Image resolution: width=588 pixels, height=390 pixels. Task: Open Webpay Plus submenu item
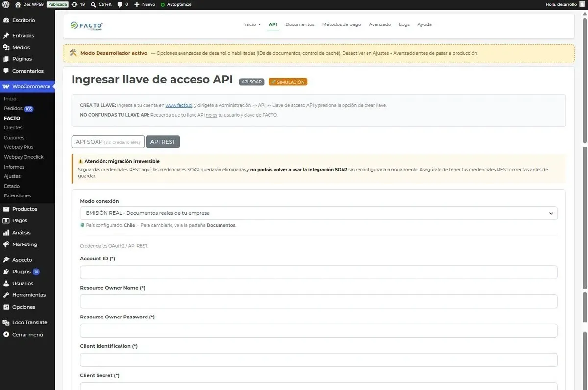click(x=19, y=147)
